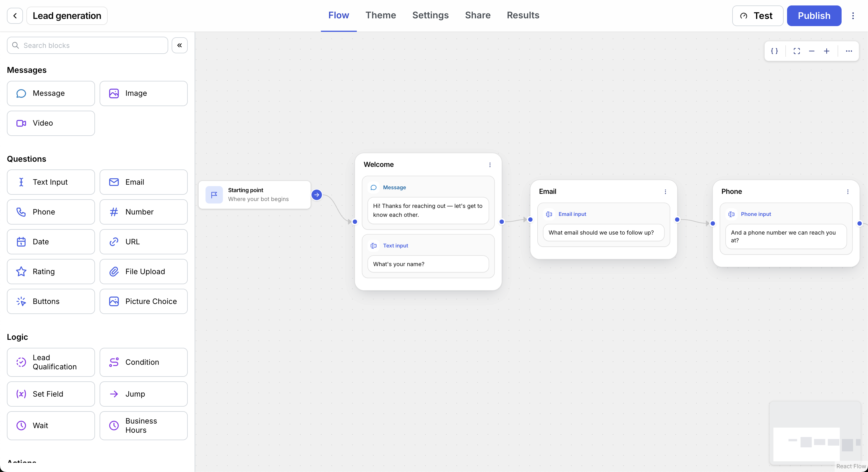Select the Wait logic block

[51, 426]
